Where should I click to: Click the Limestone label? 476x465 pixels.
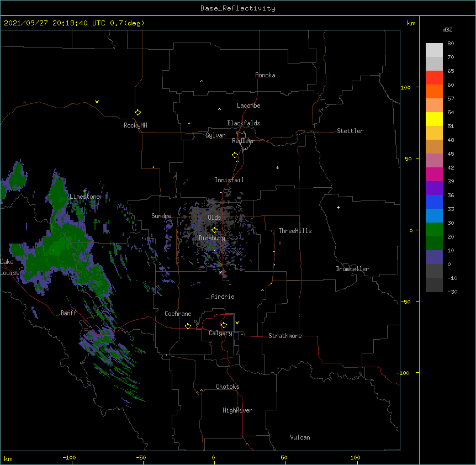(84, 197)
